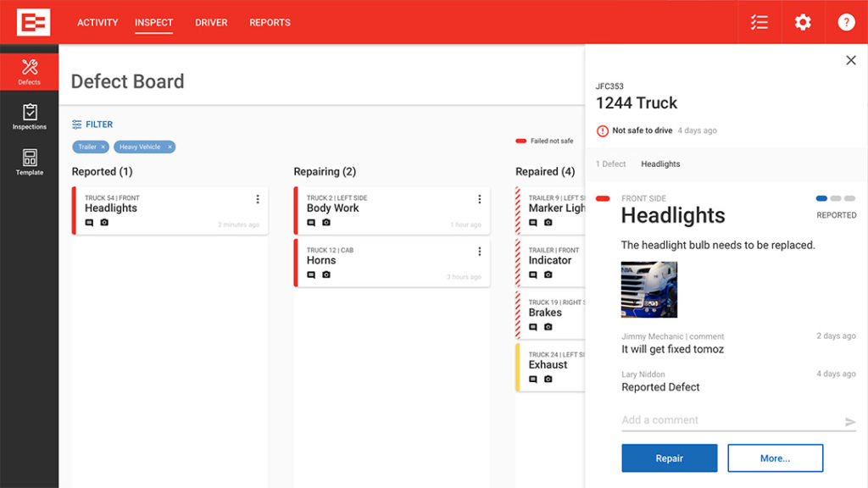Remove the Heavy Vehicle filter chip
Screen dimensions: 868x488
170,147
